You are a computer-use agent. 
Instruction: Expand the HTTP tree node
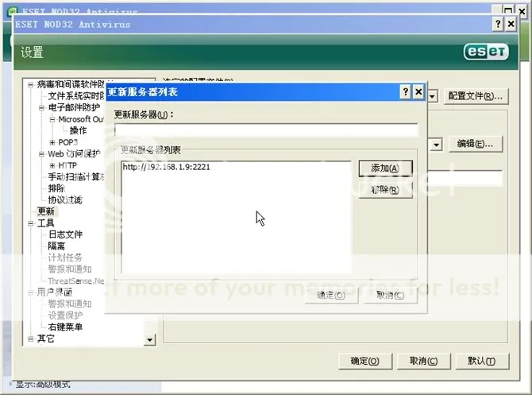point(52,165)
